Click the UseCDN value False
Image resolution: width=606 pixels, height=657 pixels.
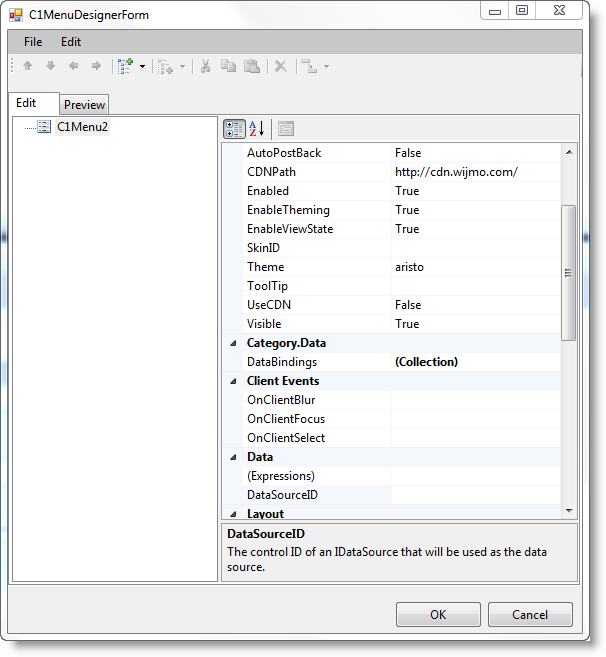point(408,305)
